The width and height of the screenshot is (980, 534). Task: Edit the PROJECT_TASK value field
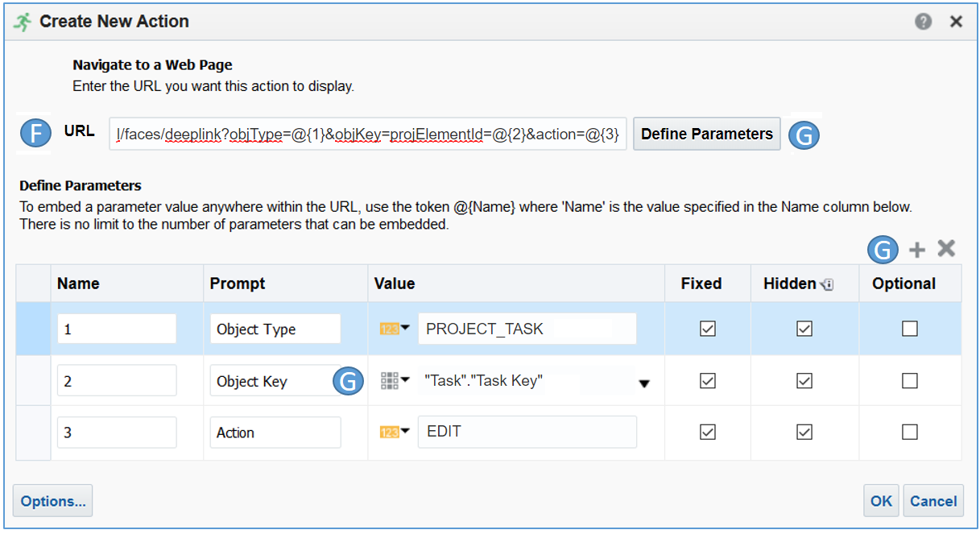pyautogui.click(x=527, y=329)
